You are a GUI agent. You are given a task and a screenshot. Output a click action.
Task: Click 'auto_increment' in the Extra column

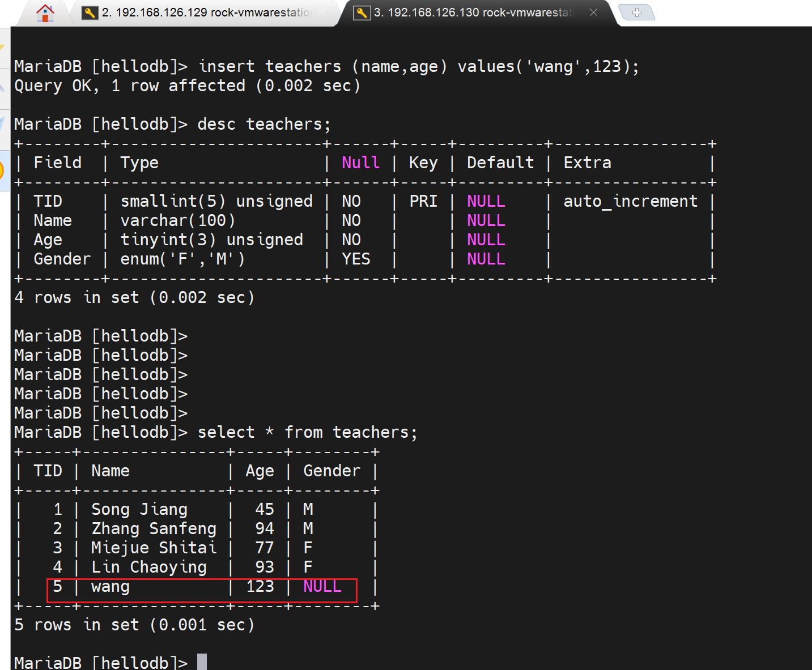(630, 201)
